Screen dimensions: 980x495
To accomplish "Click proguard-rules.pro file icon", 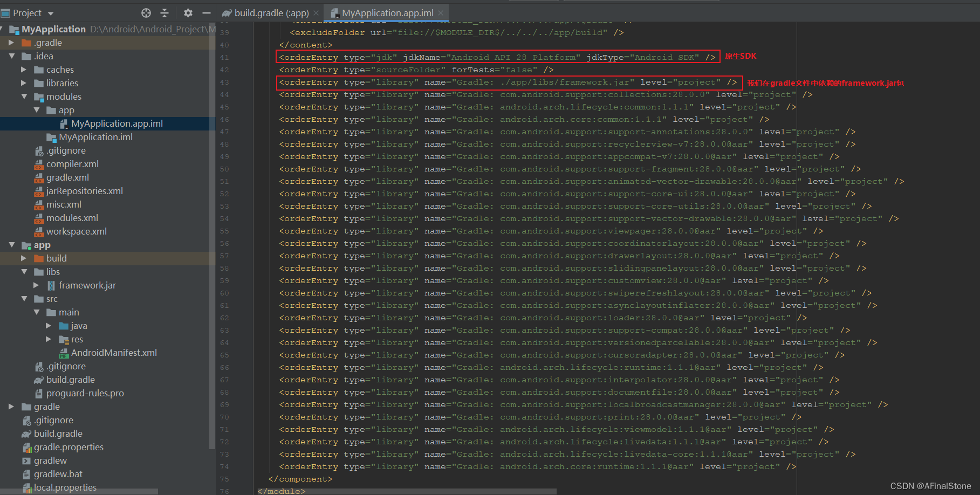I will (x=39, y=393).
